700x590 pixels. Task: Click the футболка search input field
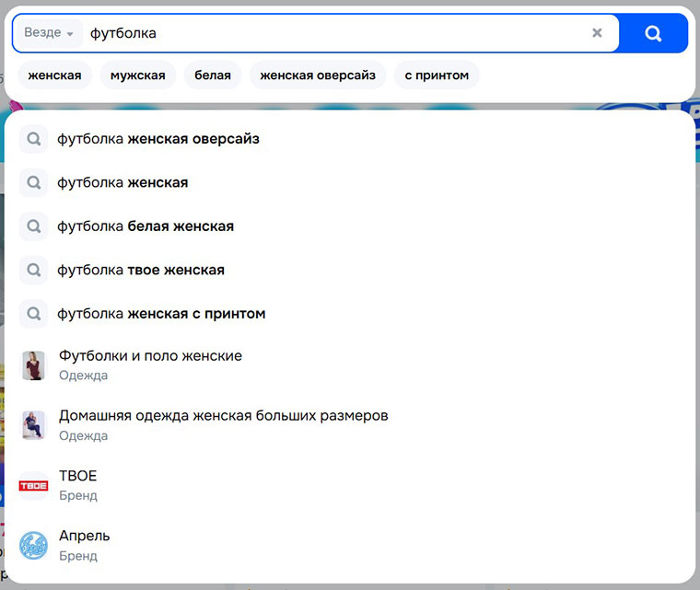click(x=335, y=33)
